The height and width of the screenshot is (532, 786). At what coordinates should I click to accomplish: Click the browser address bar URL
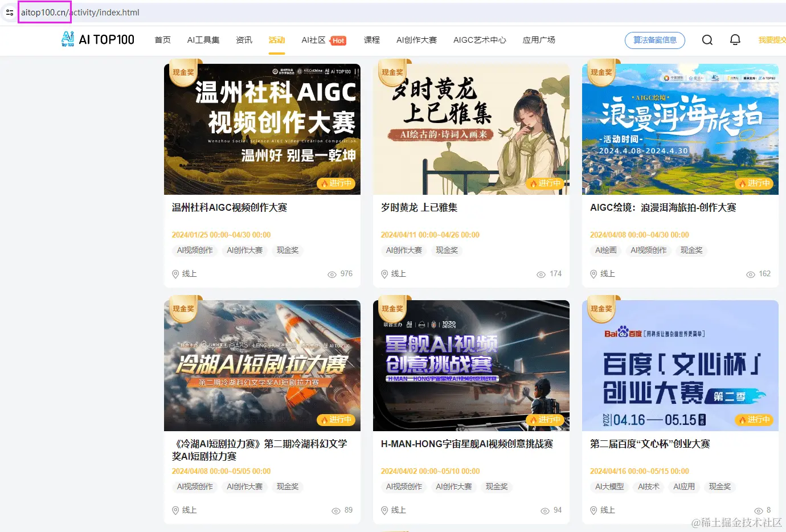(x=80, y=13)
